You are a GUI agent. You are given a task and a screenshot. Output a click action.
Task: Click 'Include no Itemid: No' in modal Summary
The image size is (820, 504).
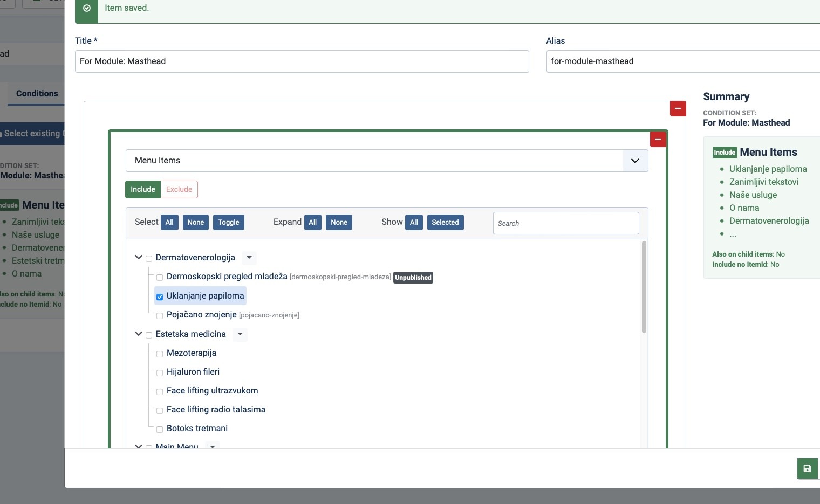coord(746,265)
